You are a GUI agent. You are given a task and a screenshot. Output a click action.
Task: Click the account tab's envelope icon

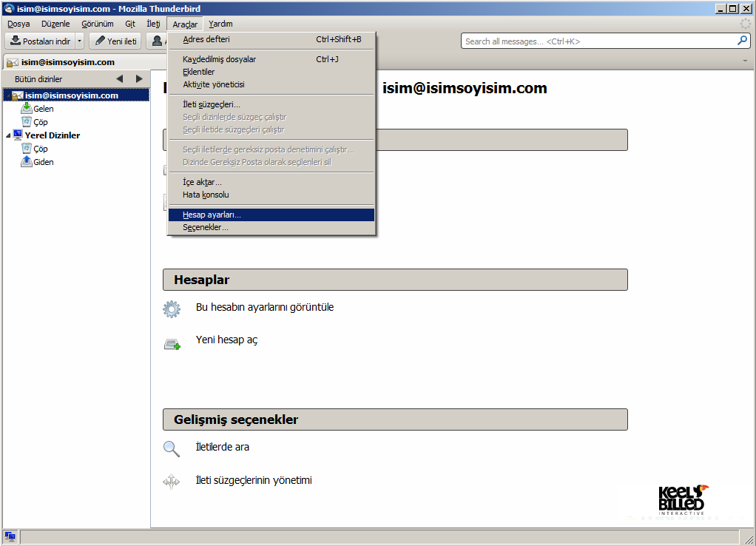click(x=13, y=63)
